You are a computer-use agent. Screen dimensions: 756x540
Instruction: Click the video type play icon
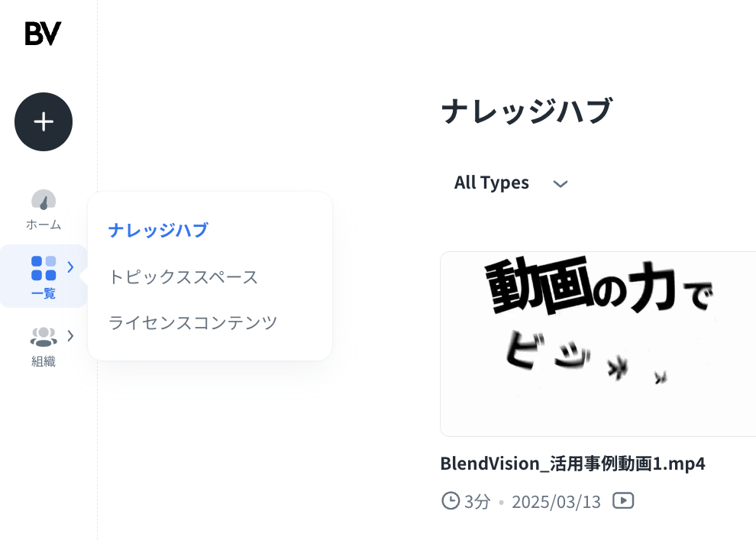(623, 501)
